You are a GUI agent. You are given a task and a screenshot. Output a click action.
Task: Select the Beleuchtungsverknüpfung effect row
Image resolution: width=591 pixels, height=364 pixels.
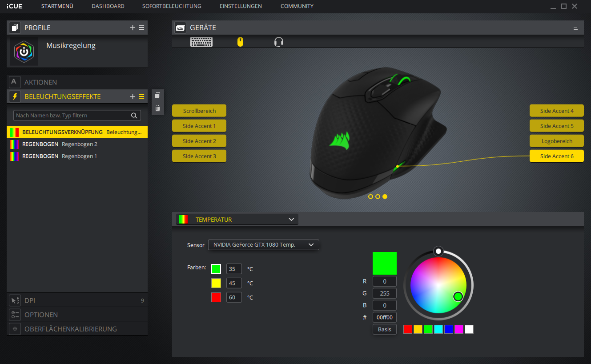pyautogui.click(x=77, y=132)
